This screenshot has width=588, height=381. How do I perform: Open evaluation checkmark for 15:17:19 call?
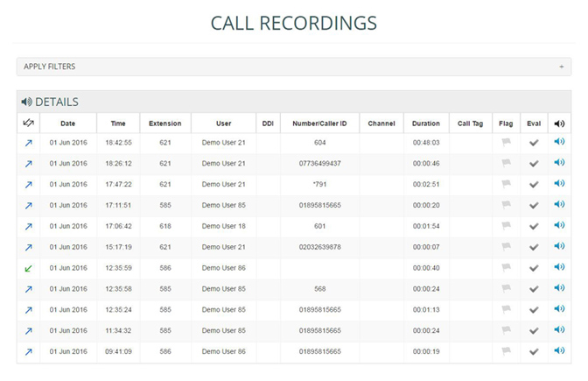click(x=534, y=247)
